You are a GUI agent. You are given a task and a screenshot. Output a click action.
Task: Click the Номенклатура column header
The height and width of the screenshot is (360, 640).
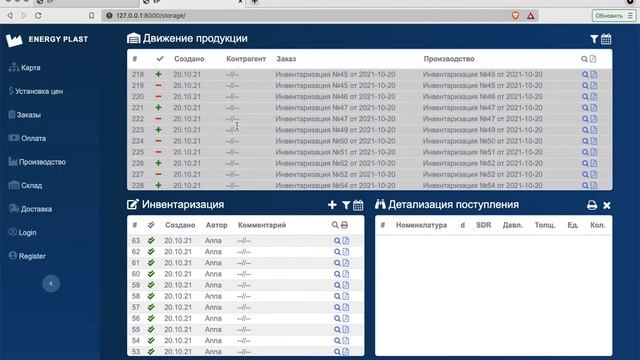click(421, 225)
